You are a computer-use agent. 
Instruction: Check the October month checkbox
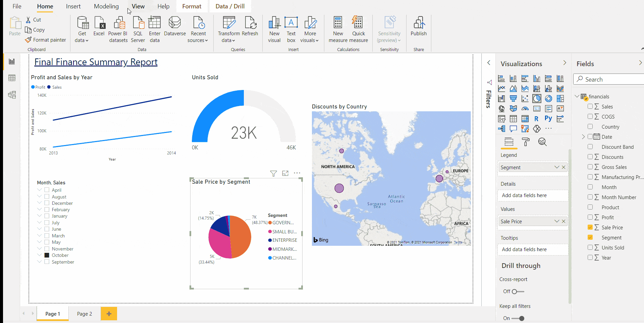coord(47,255)
